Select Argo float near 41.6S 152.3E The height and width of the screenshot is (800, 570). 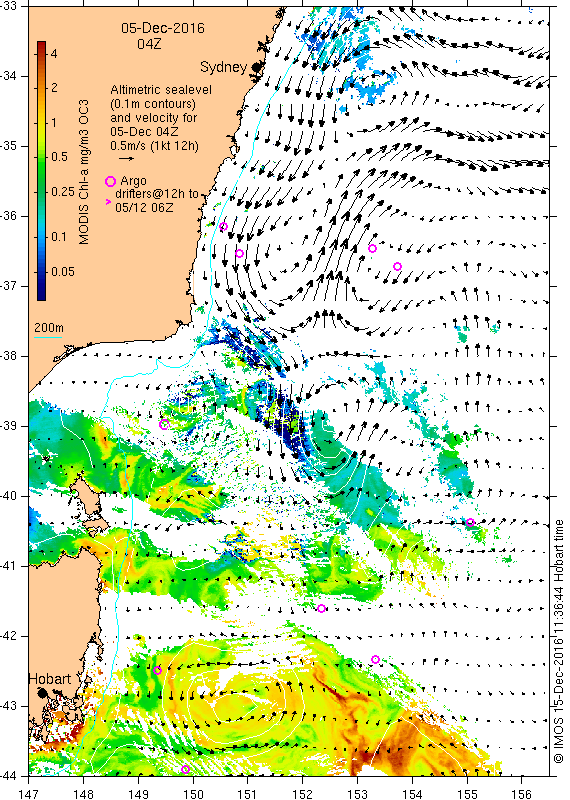(321, 608)
